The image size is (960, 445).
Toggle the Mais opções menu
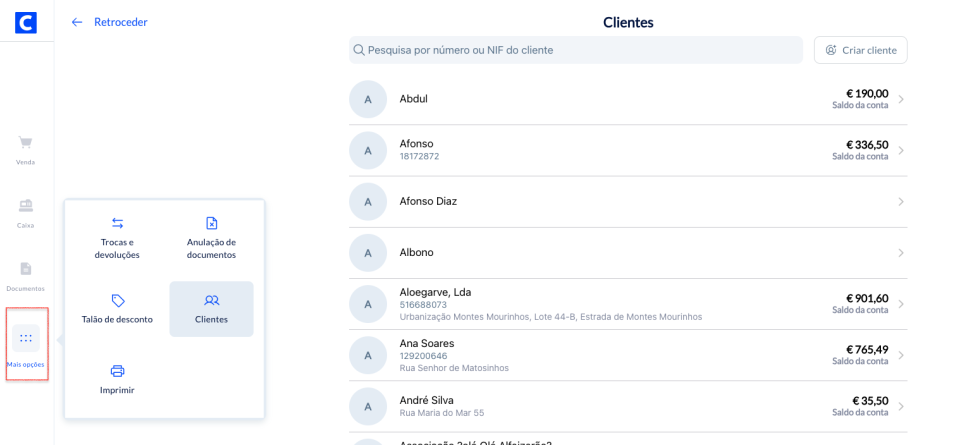point(26,340)
